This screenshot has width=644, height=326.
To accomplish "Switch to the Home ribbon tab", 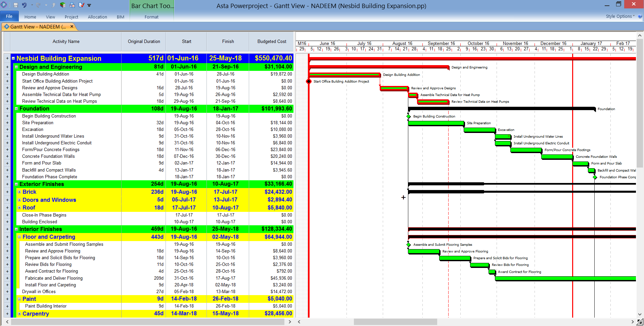I will pos(30,17).
